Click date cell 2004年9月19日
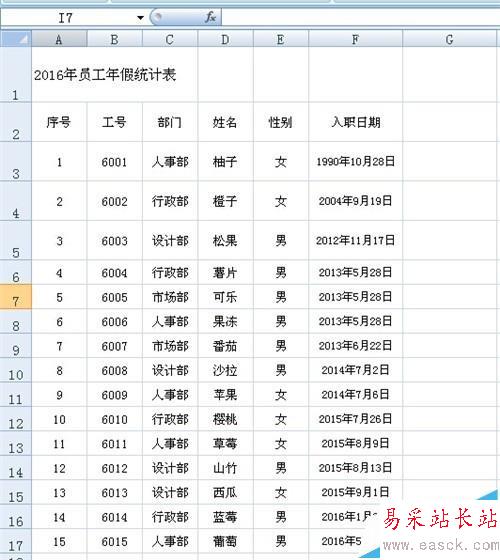The image size is (500, 560). [355, 201]
